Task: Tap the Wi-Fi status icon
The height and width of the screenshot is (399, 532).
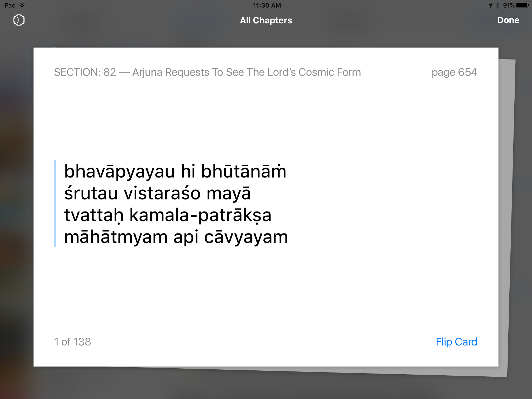Action: 22,5
